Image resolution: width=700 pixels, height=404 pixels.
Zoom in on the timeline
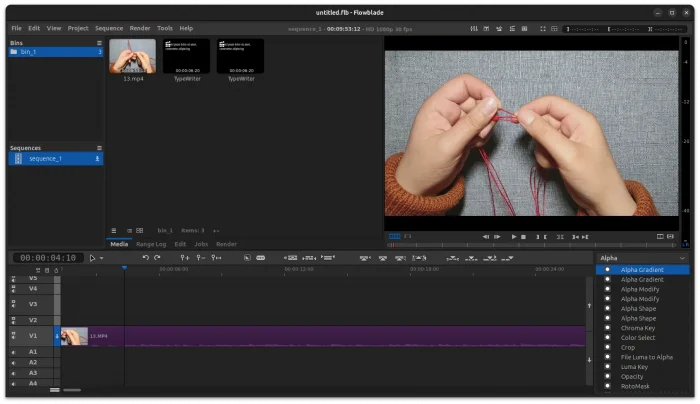(x=184, y=258)
